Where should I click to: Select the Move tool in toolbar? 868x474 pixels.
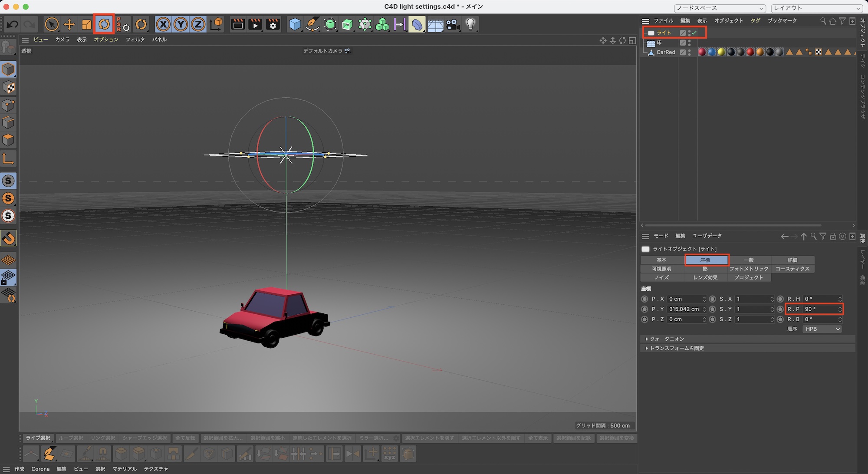pos(69,24)
